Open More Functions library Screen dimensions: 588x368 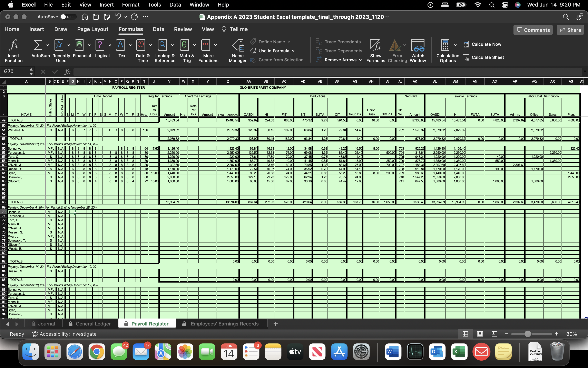point(208,51)
